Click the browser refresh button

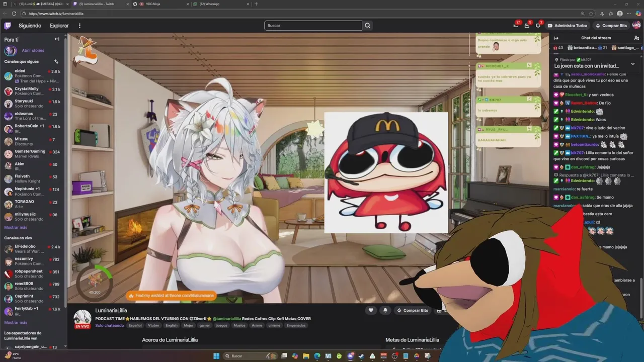[14, 14]
